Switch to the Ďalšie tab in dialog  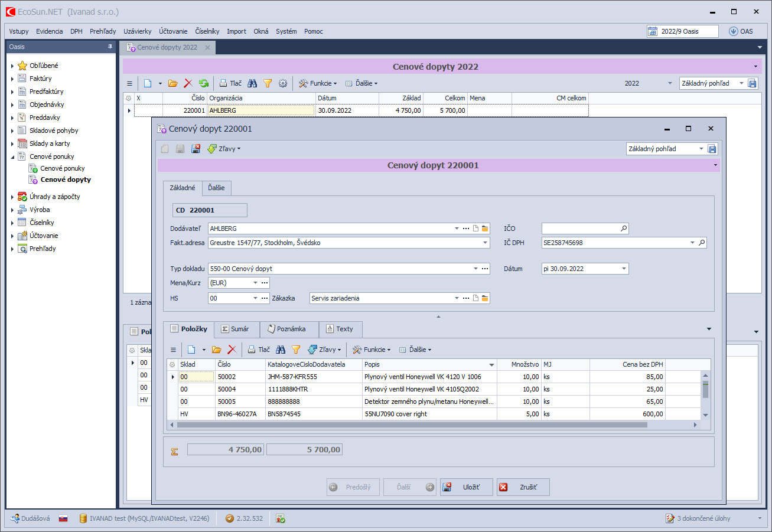point(216,188)
